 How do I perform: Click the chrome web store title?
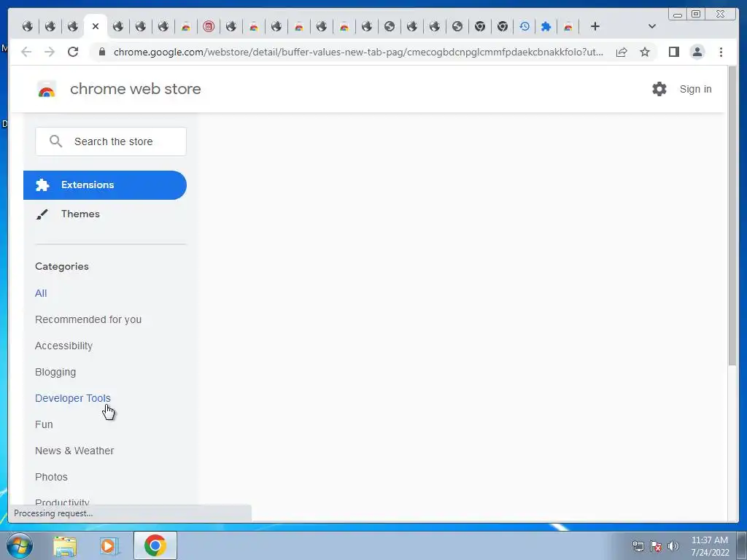click(x=135, y=89)
